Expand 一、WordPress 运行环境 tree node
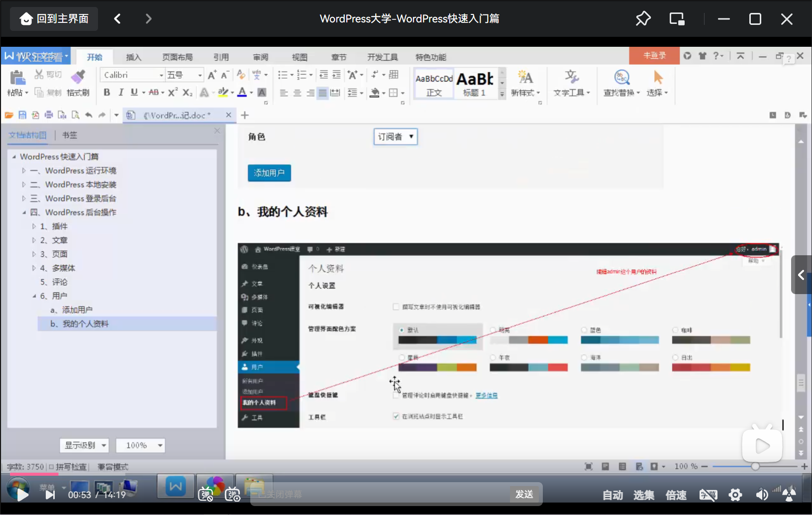The height and width of the screenshot is (515, 812). coord(24,171)
